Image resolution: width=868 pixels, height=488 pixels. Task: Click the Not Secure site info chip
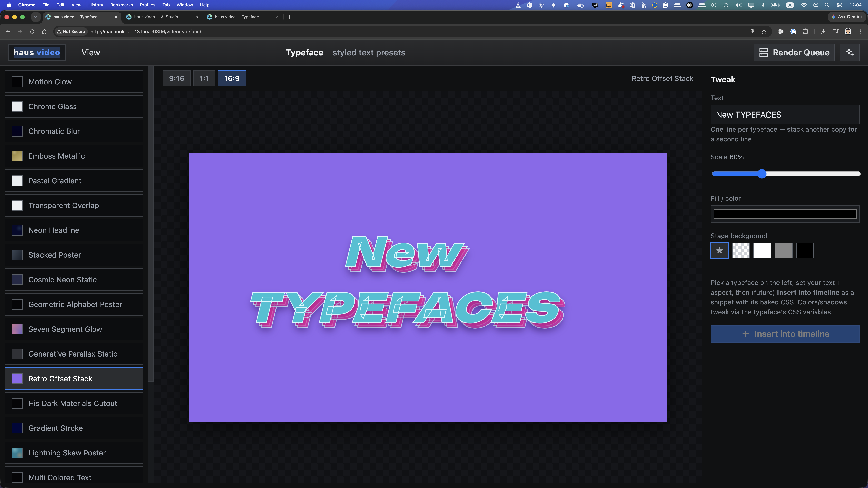tap(71, 32)
